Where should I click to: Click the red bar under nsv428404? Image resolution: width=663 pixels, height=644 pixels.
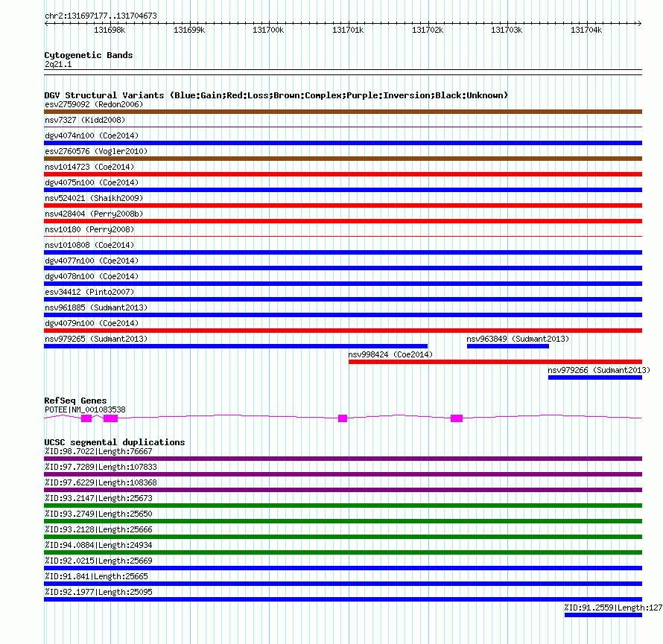pyautogui.click(x=343, y=221)
